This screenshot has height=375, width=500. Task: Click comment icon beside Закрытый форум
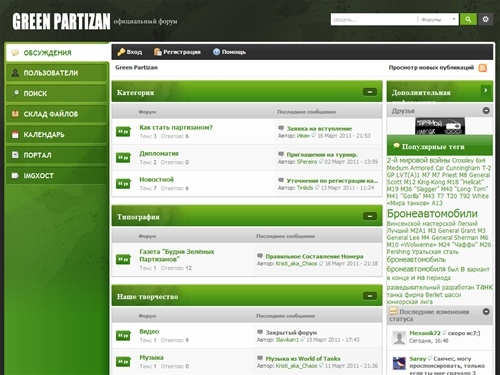tap(260, 332)
